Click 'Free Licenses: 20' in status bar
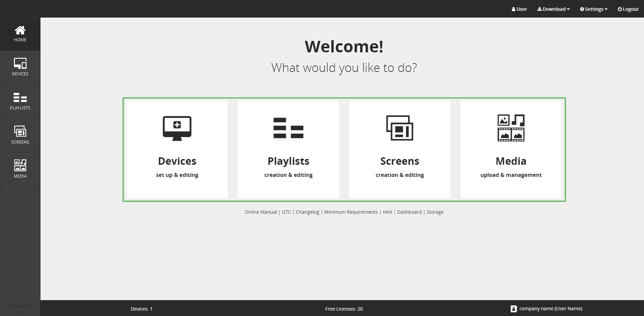 coord(344,309)
